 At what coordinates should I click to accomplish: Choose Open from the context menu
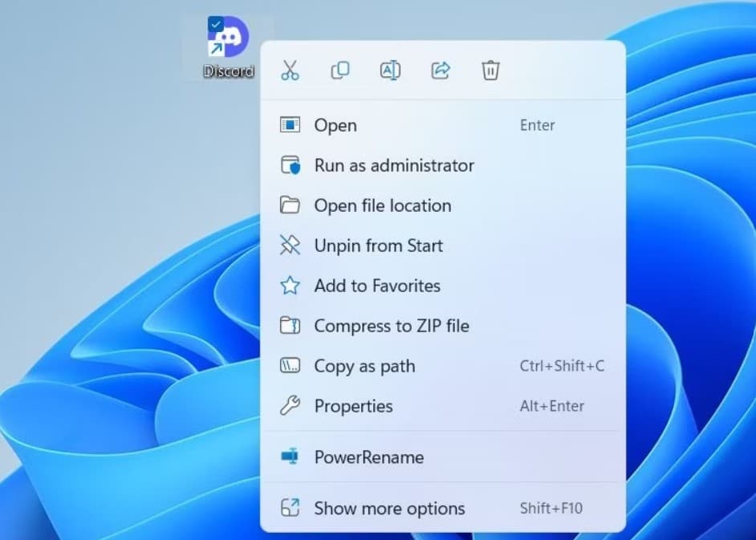[335, 125]
